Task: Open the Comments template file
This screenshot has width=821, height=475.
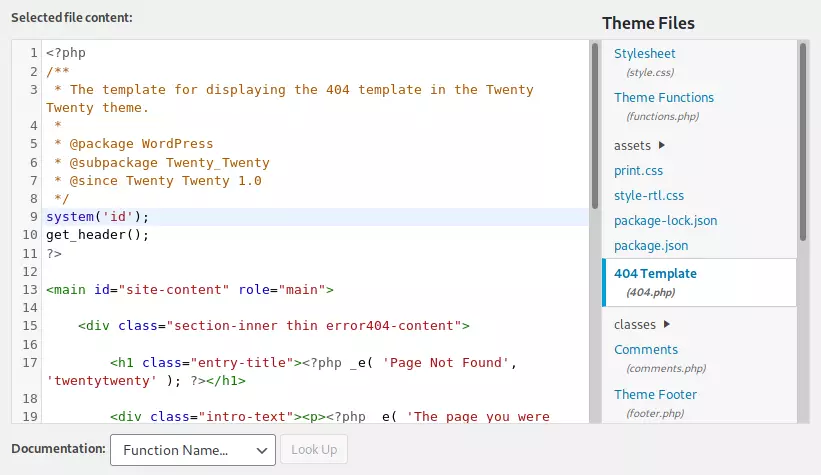Action: (x=645, y=350)
